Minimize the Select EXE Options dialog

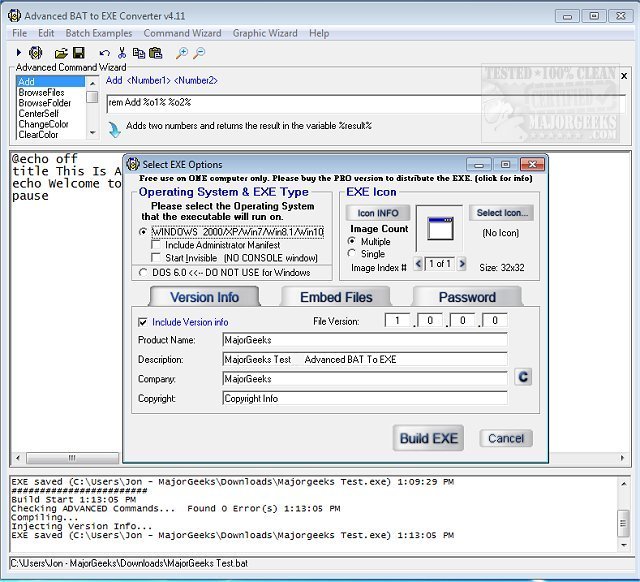[479, 164]
